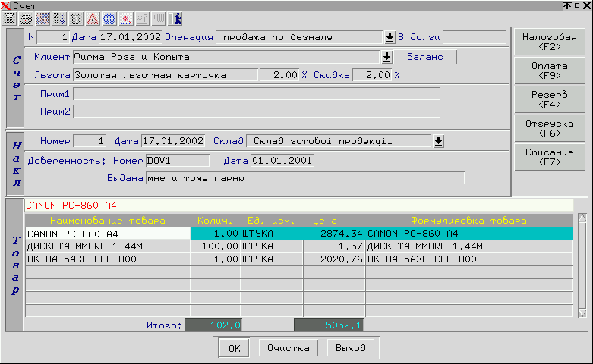
Task: Click the trash can delete icon
Action: pos(76,17)
